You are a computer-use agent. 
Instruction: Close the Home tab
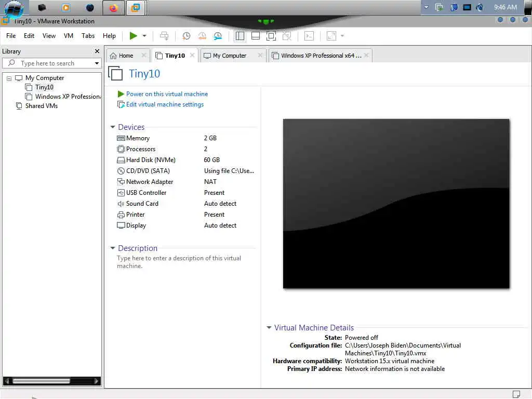pos(144,55)
